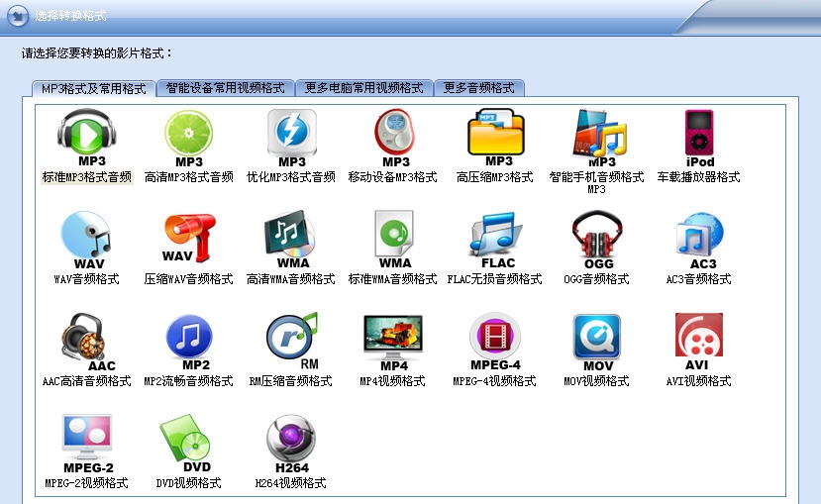Image resolution: width=821 pixels, height=504 pixels.
Task: Click the H264视频格式 label text
Action: tap(290, 483)
